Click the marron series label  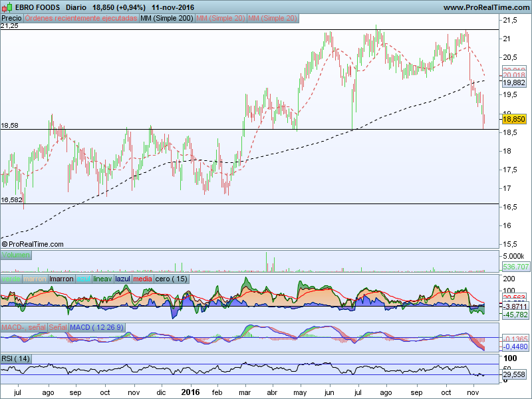35,279
